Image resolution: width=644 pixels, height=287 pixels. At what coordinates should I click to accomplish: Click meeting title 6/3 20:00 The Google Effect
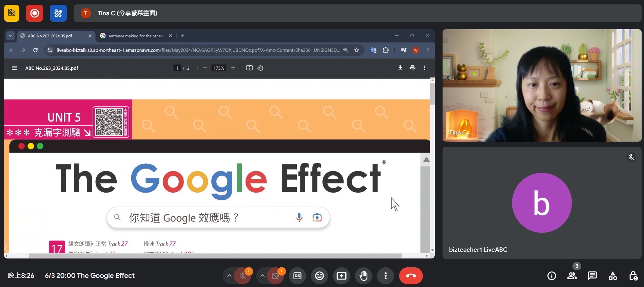point(90,275)
